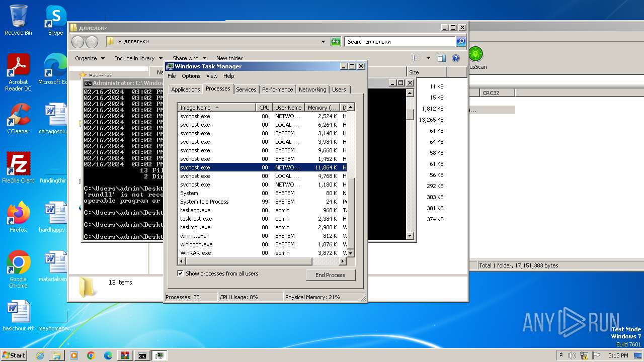Image resolution: width=644 pixels, height=362 pixels.
Task: Open Windows Media Player taskbar icon
Action: (x=74, y=355)
